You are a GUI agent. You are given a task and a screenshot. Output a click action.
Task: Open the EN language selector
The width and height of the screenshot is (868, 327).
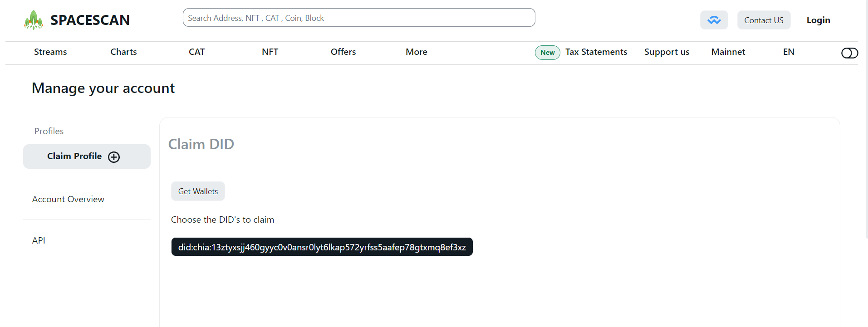(789, 52)
